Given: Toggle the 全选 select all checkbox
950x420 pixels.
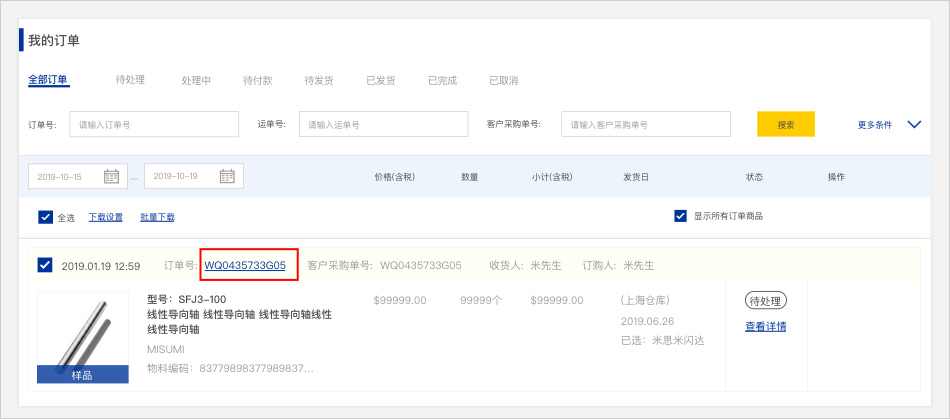Looking at the screenshot, I should tap(45, 217).
